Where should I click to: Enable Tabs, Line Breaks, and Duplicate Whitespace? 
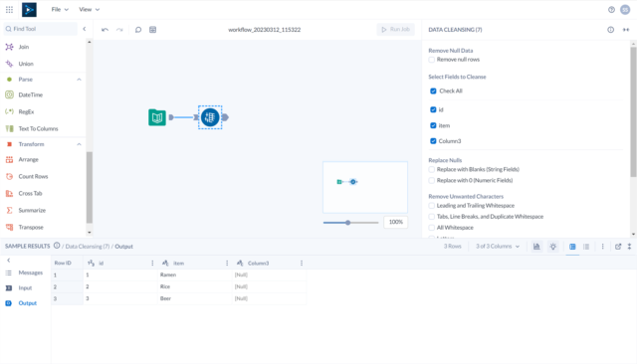(431, 217)
